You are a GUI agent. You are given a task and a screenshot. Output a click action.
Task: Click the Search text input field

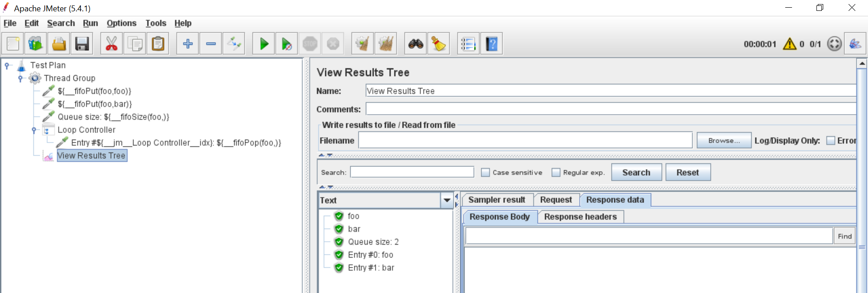[412, 172]
